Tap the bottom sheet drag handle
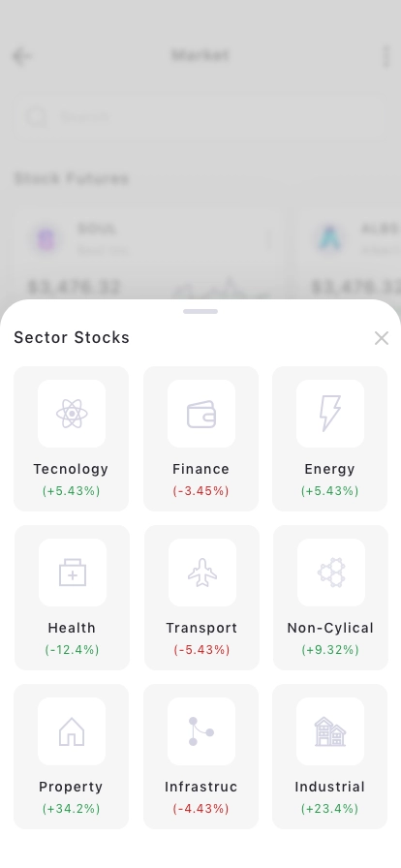The image size is (401, 868). coord(200,312)
